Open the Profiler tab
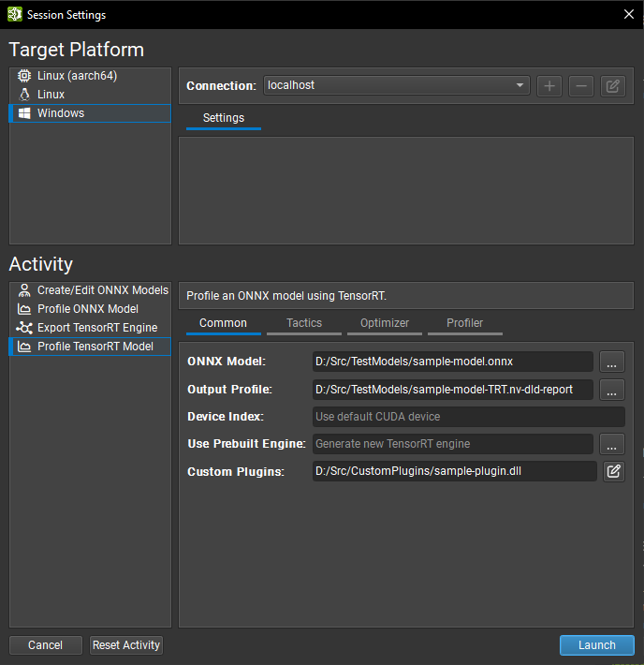Screen dimensions: 644x665 pos(464,323)
